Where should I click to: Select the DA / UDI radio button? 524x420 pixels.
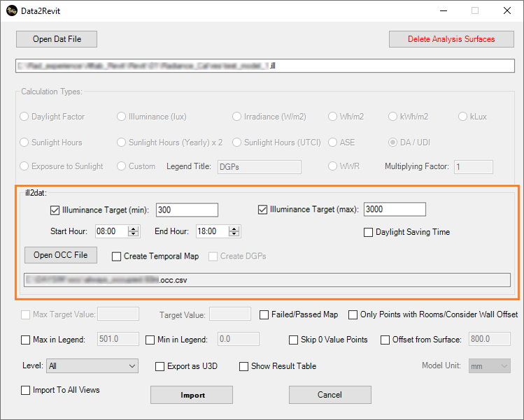392,143
